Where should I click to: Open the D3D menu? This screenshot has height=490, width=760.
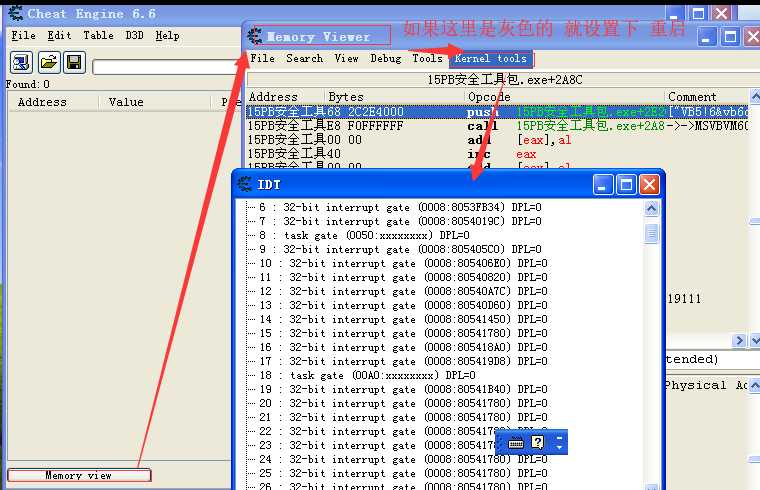pos(134,35)
